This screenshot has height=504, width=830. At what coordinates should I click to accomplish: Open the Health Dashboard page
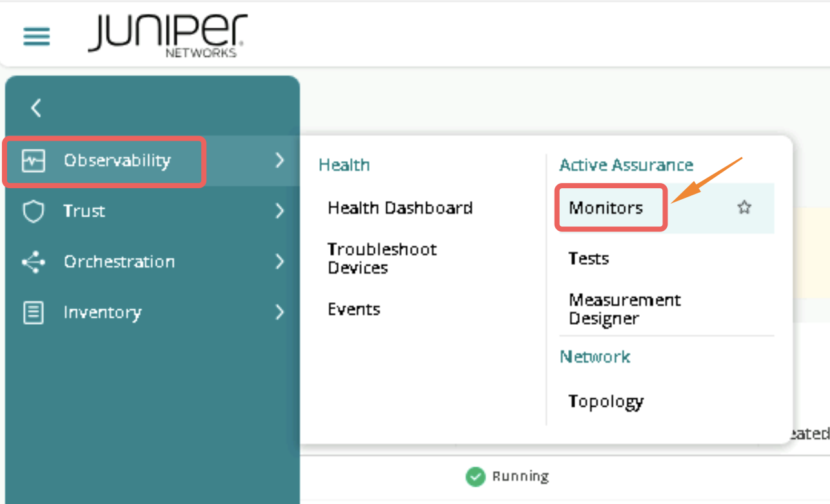pyautogui.click(x=400, y=208)
